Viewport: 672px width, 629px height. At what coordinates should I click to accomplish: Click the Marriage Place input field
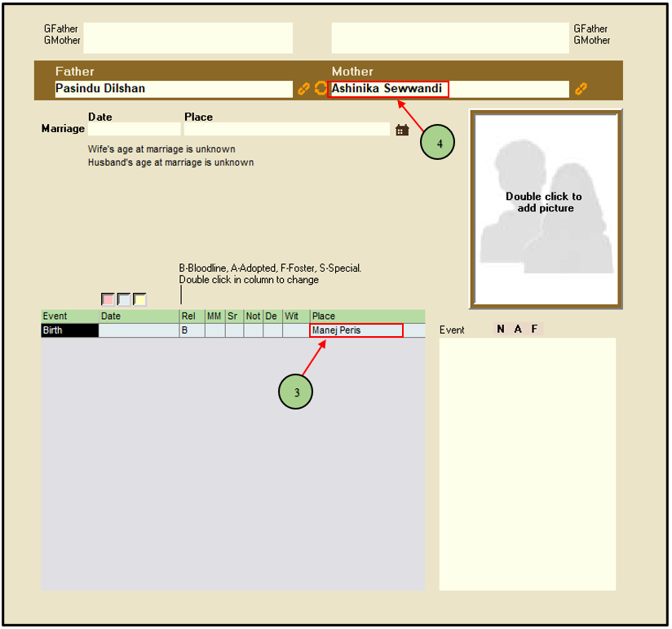(286, 130)
